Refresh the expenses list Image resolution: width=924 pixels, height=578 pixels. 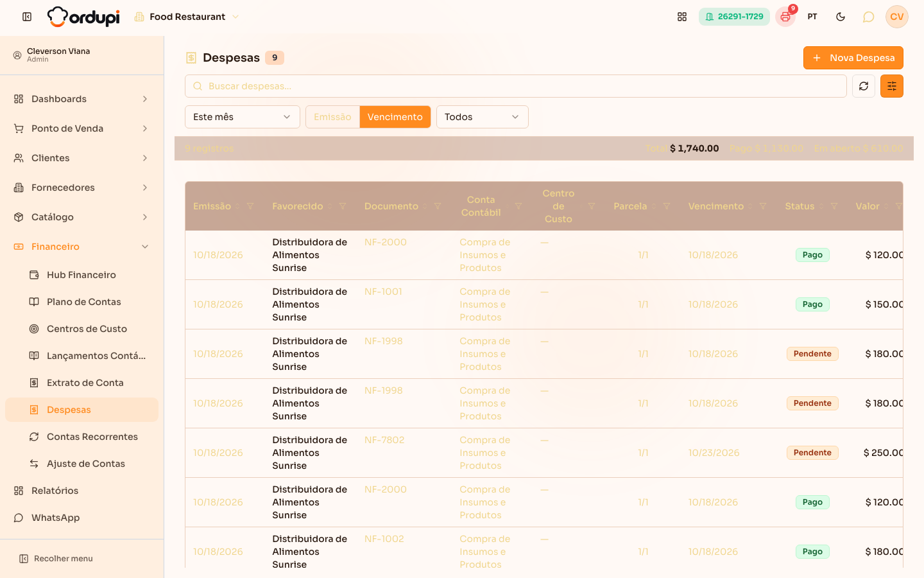point(864,86)
